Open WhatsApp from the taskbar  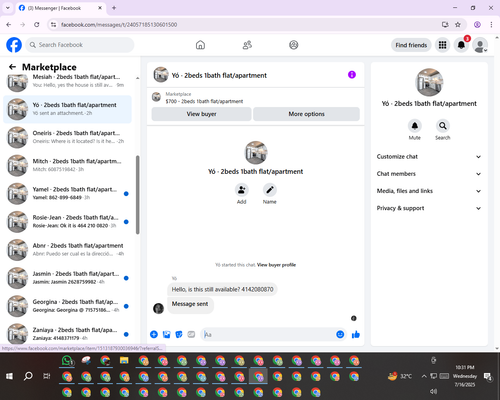coord(67,361)
